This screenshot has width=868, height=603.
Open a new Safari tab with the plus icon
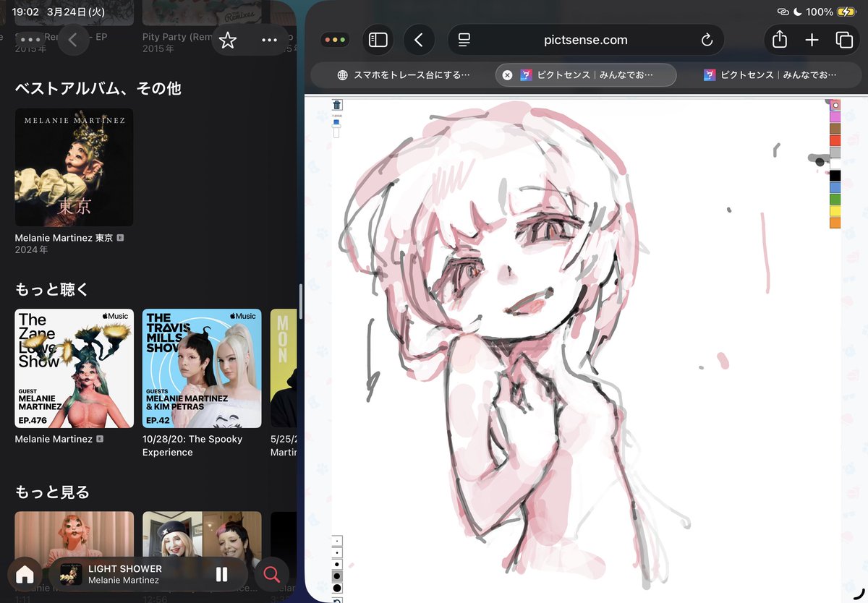[812, 40]
